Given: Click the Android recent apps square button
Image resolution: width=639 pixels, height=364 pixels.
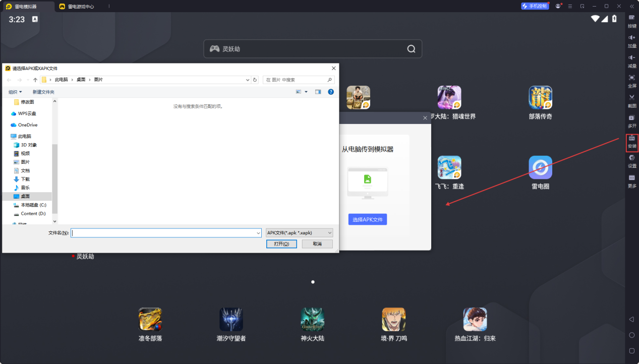Looking at the screenshot, I should (631, 350).
